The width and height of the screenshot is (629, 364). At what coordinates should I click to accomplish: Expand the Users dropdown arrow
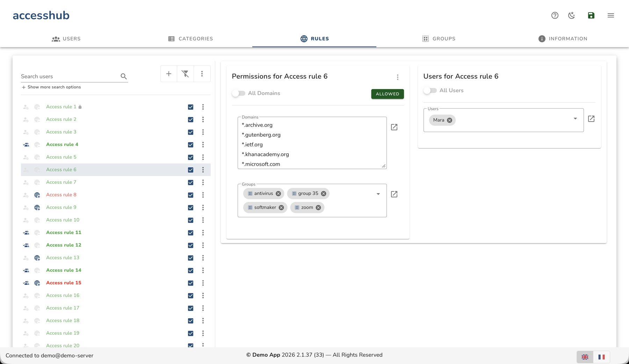pos(575,118)
